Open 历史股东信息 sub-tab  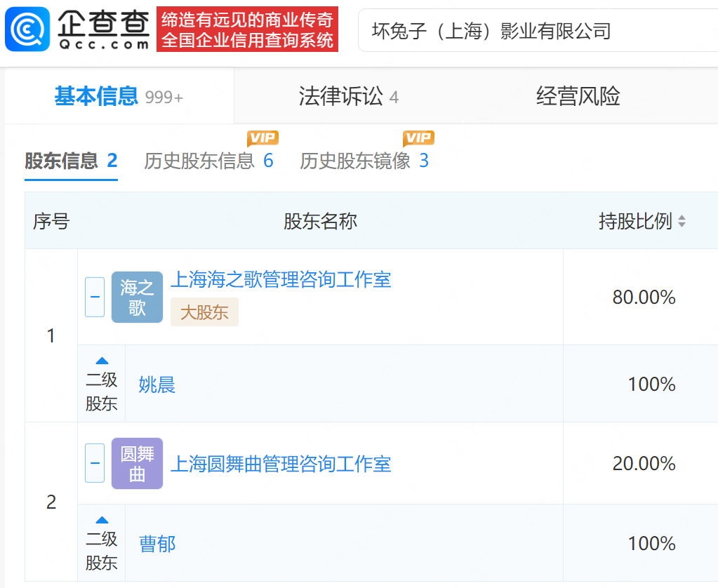pyautogui.click(x=208, y=161)
